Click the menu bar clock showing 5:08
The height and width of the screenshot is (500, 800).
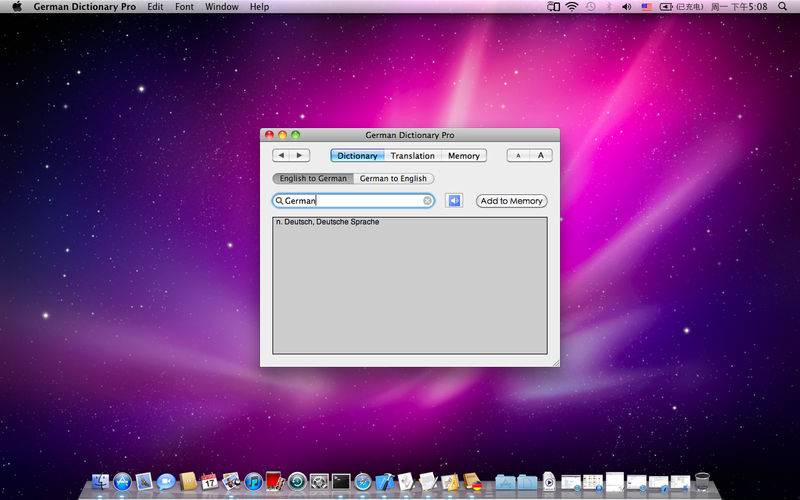739,7
